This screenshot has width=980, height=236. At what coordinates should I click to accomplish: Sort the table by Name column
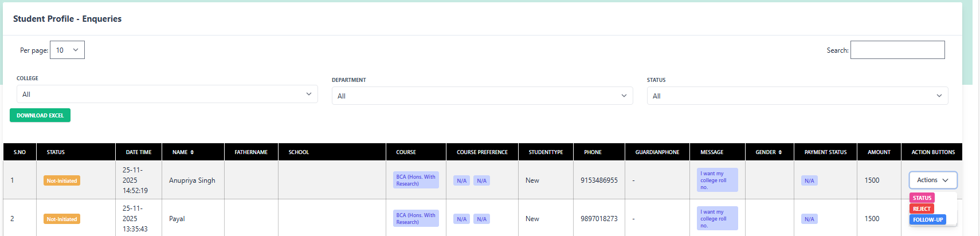(x=183, y=152)
